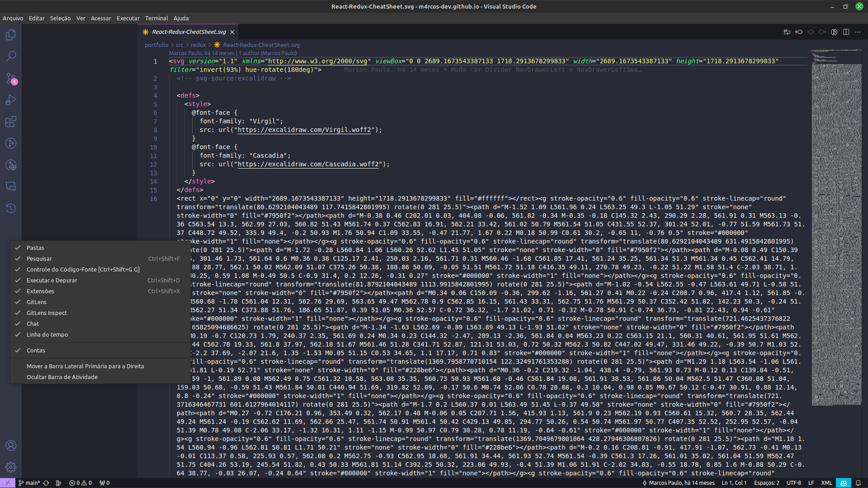
Task: Close the React-Redux-CheatSheet.svg tab
Action: tap(232, 32)
